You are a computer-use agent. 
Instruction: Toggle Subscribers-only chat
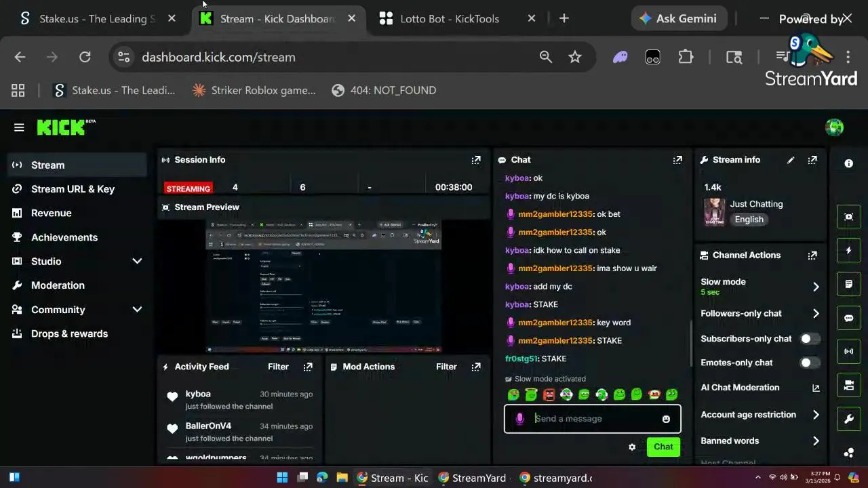(809, 338)
